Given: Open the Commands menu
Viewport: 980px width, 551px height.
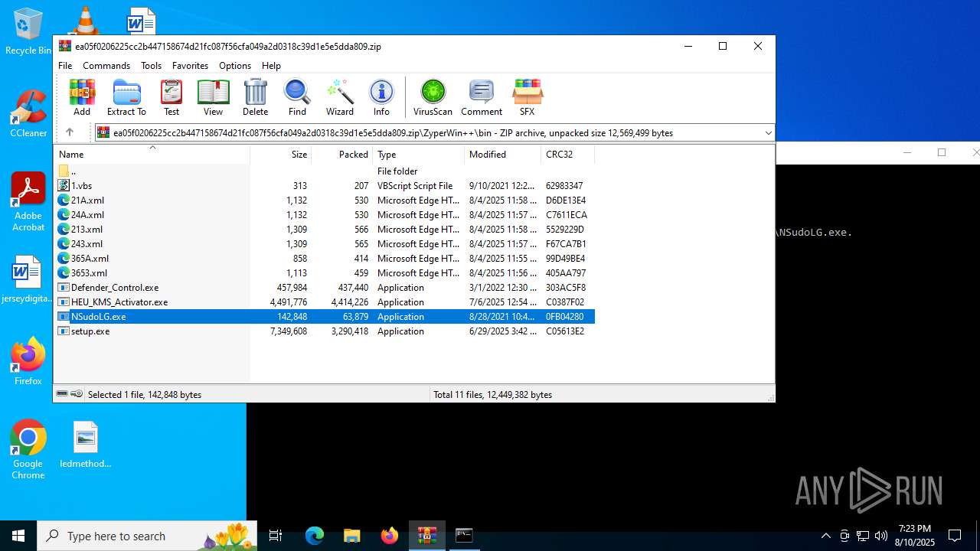Looking at the screenshot, I should (x=106, y=66).
